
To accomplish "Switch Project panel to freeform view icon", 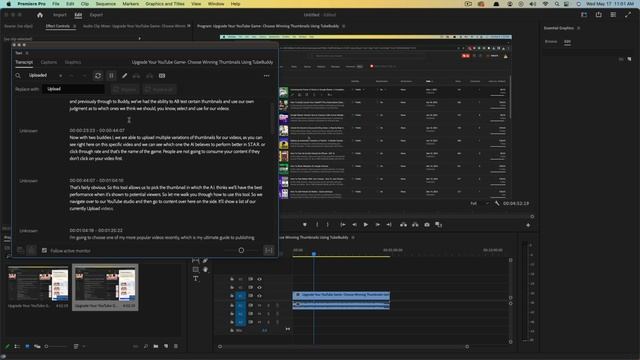I will point(37,346).
